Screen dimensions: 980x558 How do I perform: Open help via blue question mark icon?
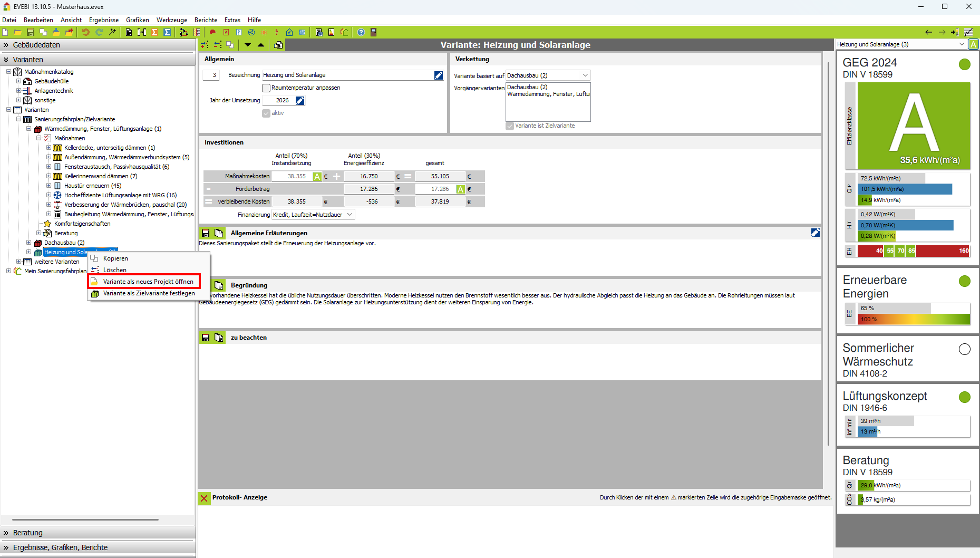[x=361, y=32]
